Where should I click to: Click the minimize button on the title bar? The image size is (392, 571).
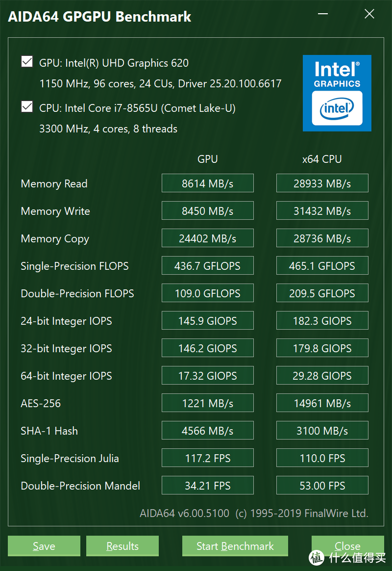pos(322,14)
